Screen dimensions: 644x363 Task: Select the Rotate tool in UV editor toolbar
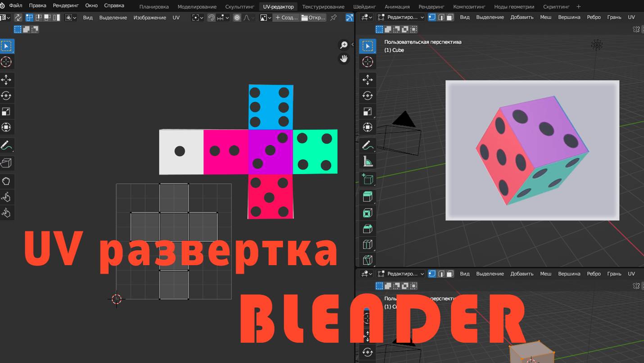click(6, 96)
